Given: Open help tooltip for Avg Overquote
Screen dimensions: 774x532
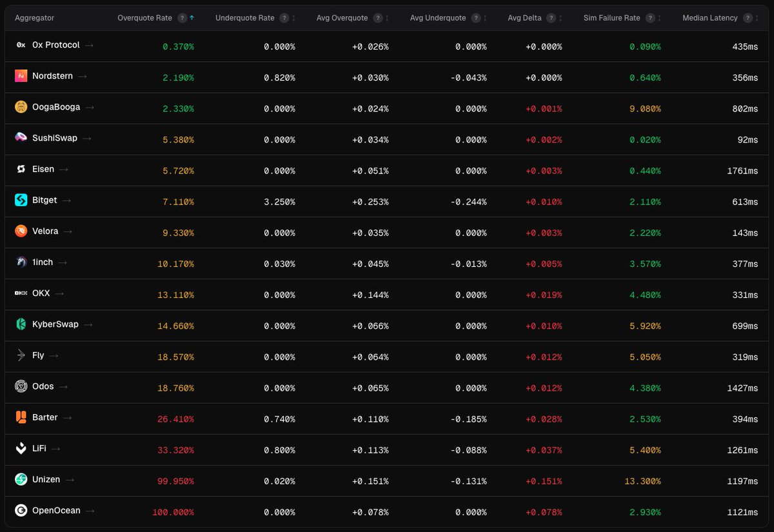Looking at the screenshot, I should point(377,18).
